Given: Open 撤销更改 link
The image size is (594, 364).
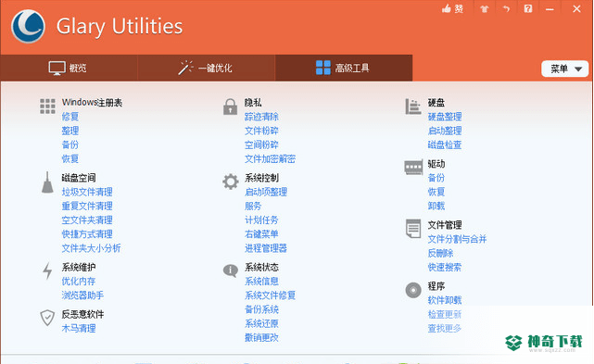Looking at the screenshot, I should tap(261, 337).
